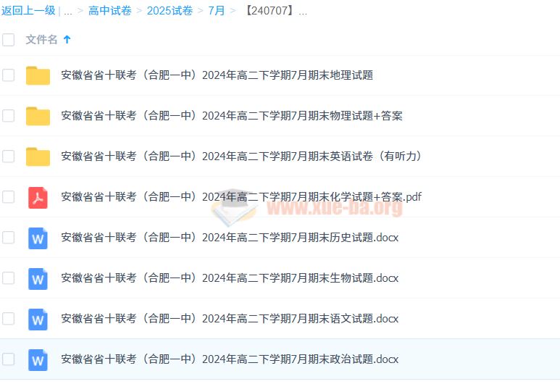Open file name 期末政治试题.docx
This screenshot has height=392, width=560.
[230, 359]
